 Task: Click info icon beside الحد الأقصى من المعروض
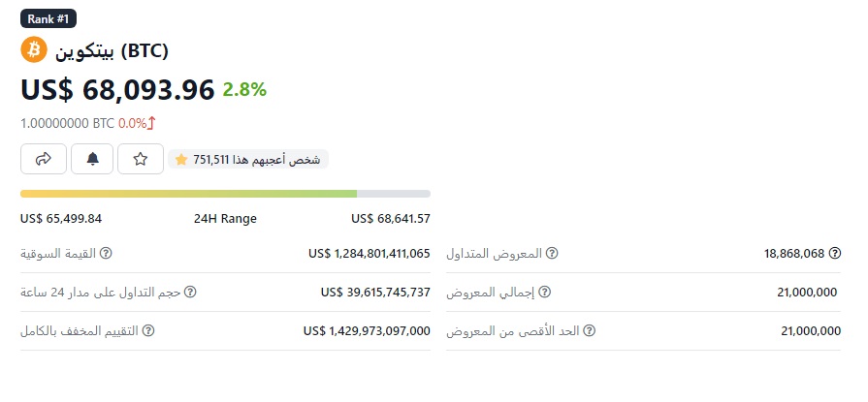(590, 330)
